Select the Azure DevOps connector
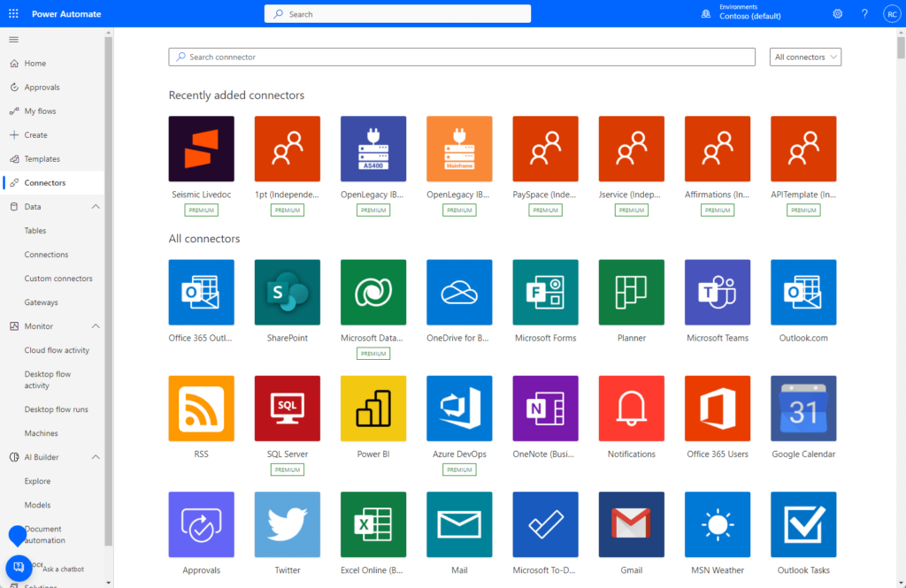 click(459, 409)
